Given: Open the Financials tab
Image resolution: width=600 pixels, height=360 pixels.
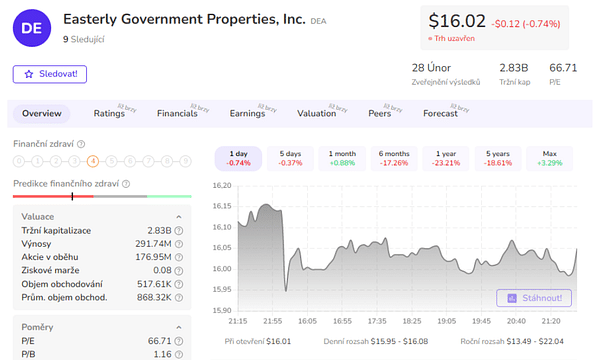Looking at the screenshot, I should click(178, 114).
